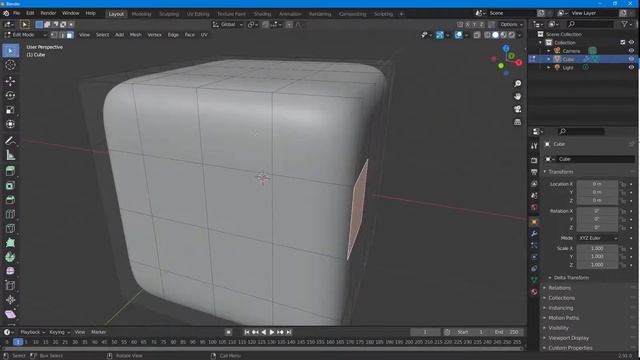The height and width of the screenshot is (360, 640).
Task: Click the Location X value field
Action: pos(597,184)
